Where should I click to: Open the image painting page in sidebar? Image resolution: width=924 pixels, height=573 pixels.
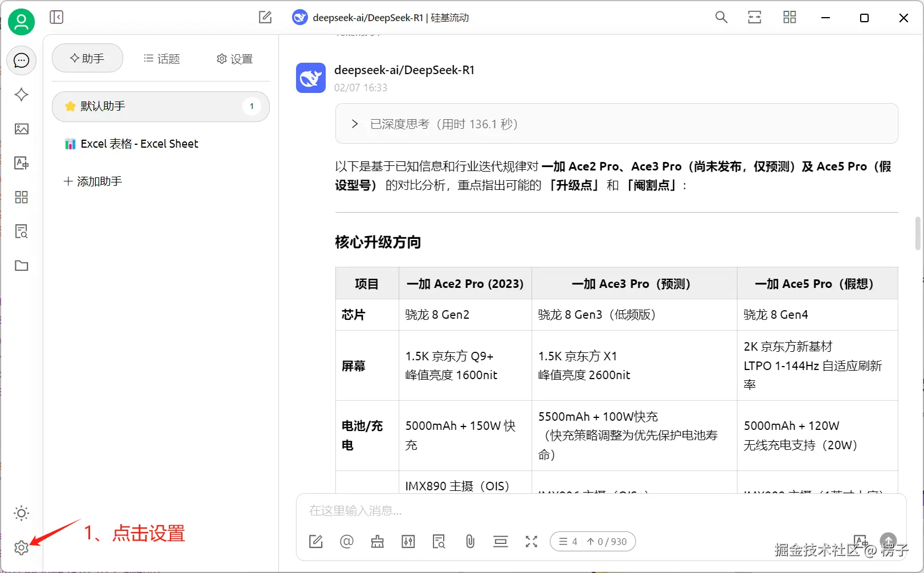pos(22,129)
